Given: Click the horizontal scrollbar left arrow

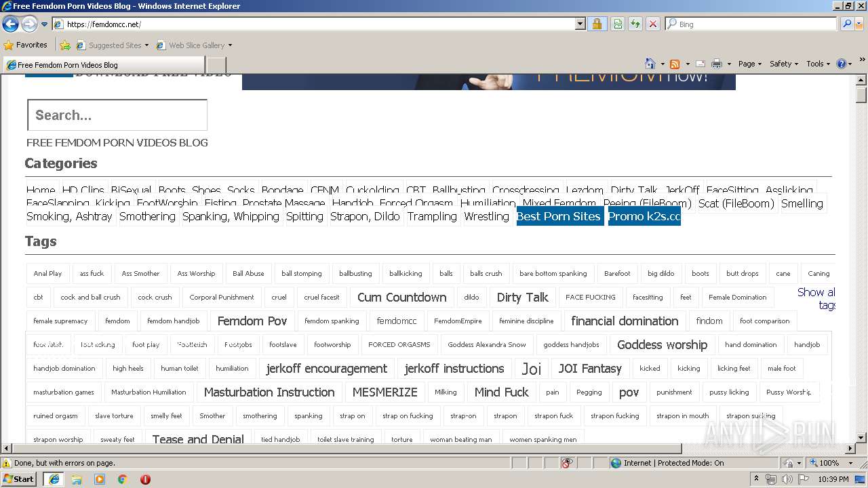Looking at the screenshot, I should pyautogui.click(x=6, y=449).
